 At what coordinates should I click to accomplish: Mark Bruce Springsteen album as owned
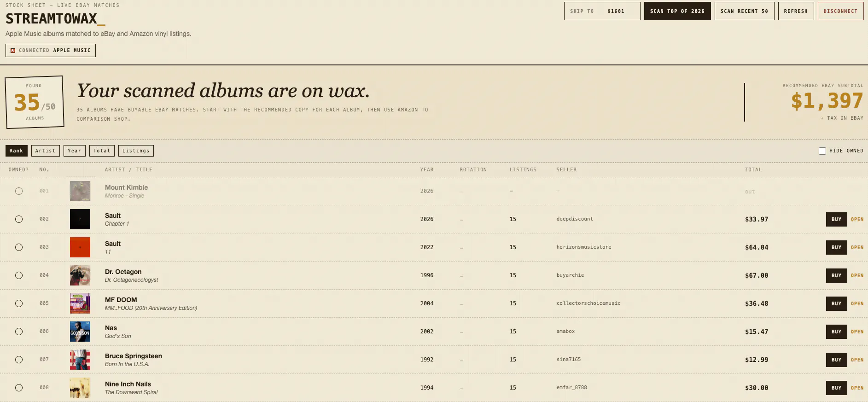point(19,360)
